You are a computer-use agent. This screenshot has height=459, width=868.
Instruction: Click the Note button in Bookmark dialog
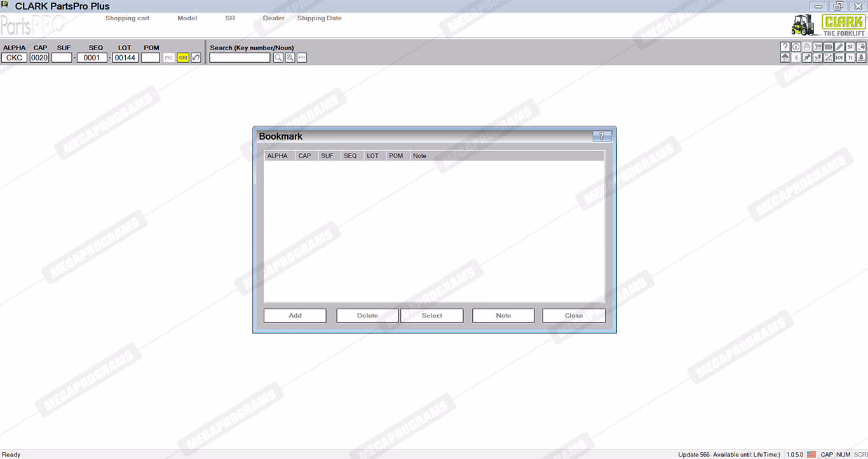(503, 316)
